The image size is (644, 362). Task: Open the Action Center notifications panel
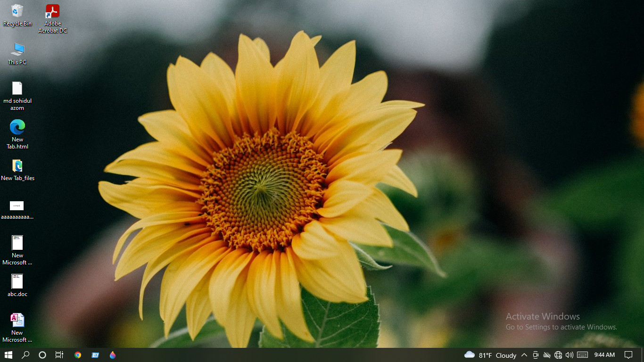[628, 355]
